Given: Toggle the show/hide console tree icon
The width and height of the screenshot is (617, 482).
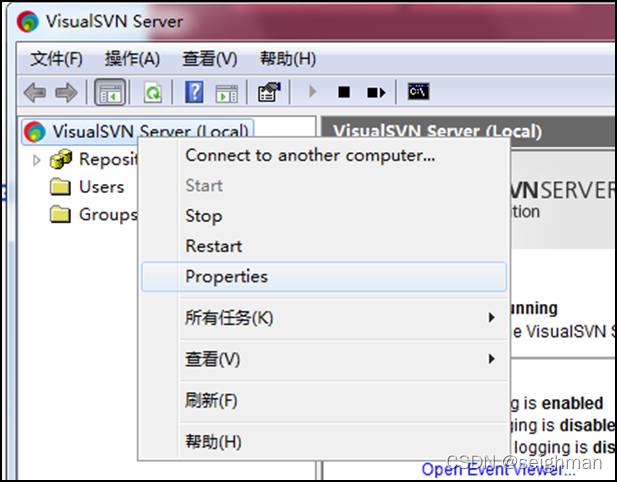Looking at the screenshot, I should point(109,93).
